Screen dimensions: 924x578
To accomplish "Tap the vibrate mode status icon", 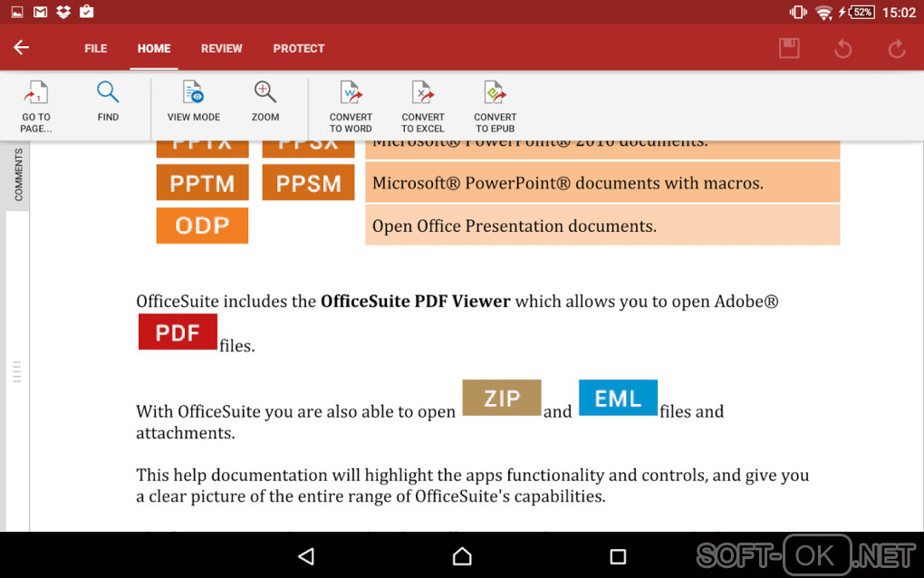I will (x=798, y=12).
